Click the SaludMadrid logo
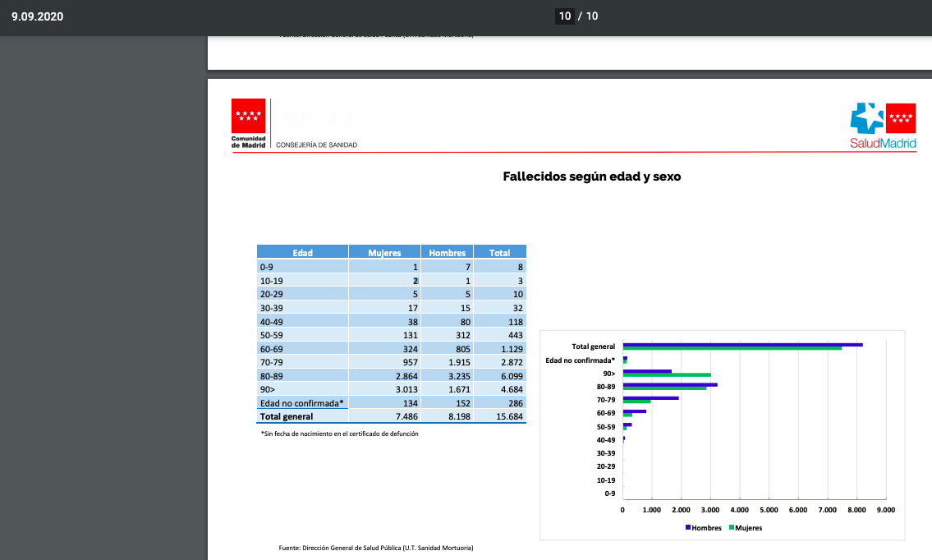Image resolution: width=932 pixels, height=560 pixels. [x=882, y=126]
